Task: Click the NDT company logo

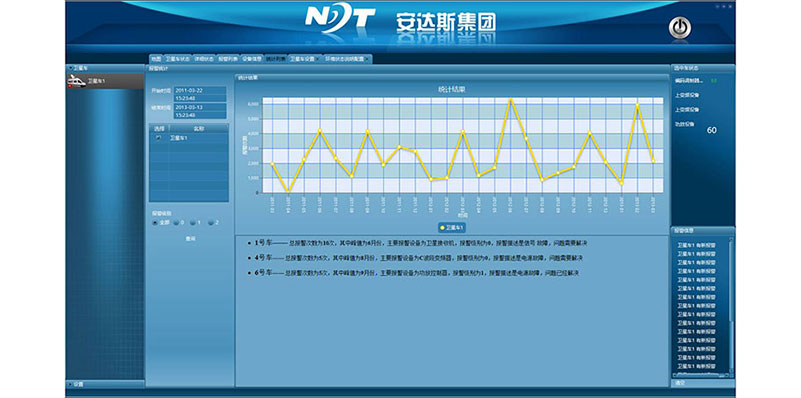Action: 340,18
